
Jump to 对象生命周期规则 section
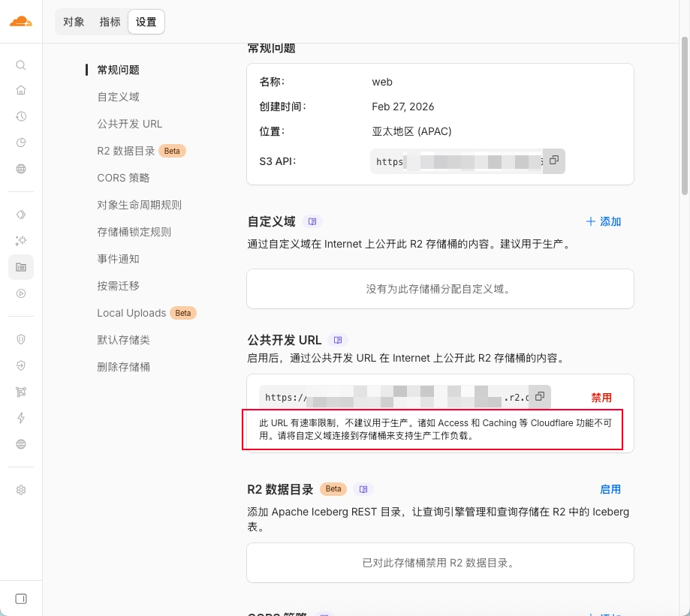point(139,205)
